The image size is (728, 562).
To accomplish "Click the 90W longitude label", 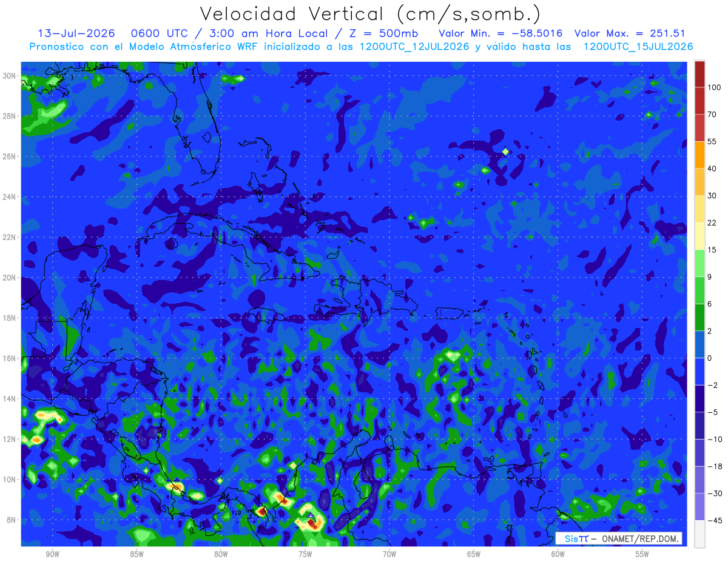I will [52, 554].
